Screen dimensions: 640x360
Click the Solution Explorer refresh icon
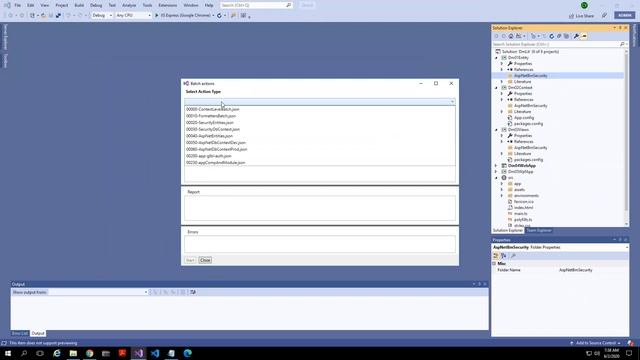(x=551, y=36)
